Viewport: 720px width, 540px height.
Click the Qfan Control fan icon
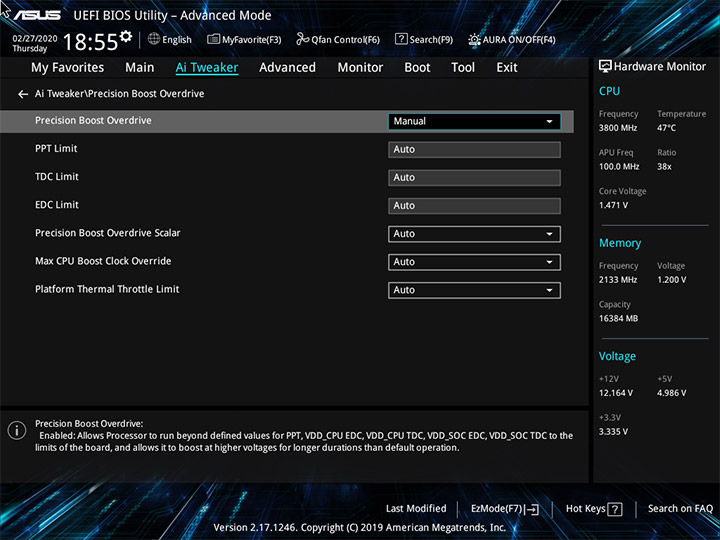pyautogui.click(x=303, y=39)
